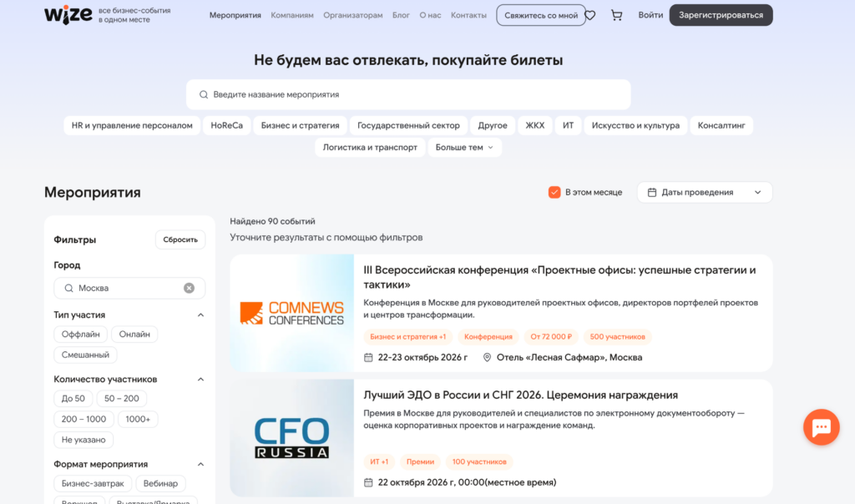This screenshot has width=855, height=504.
Task: Toggle the Смешанный participation filter
Action: click(x=85, y=355)
